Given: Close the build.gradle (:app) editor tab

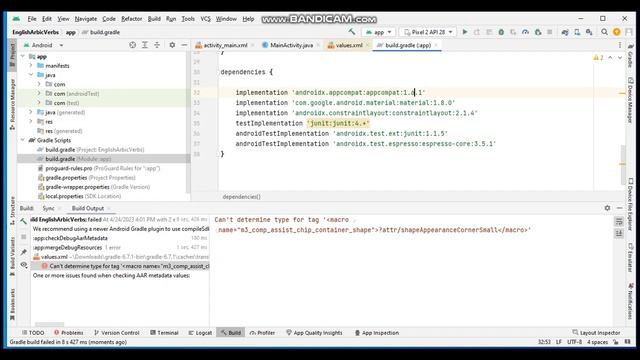Looking at the screenshot, I should 436,45.
